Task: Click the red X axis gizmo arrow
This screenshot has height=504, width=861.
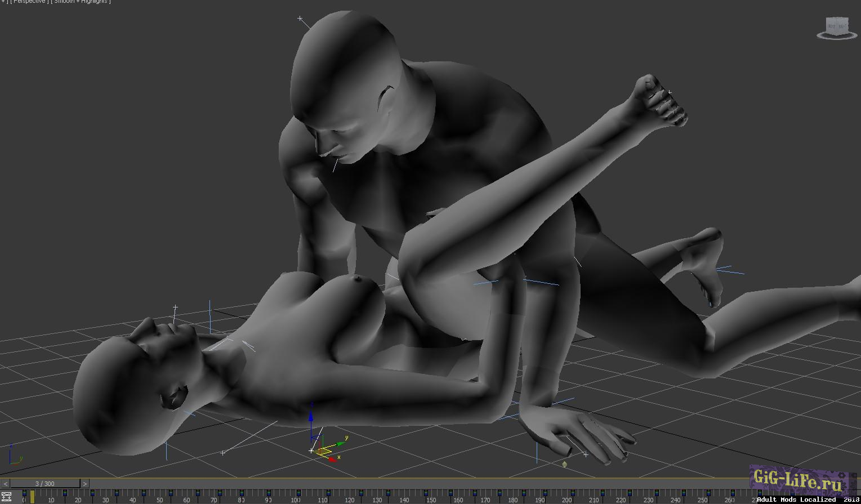Action: pyautogui.click(x=331, y=458)
